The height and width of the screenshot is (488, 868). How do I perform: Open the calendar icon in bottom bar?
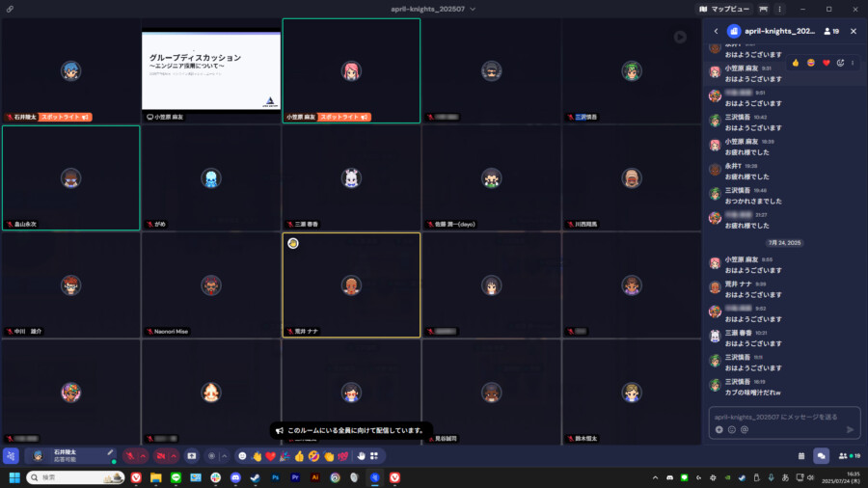pos(801,455)
